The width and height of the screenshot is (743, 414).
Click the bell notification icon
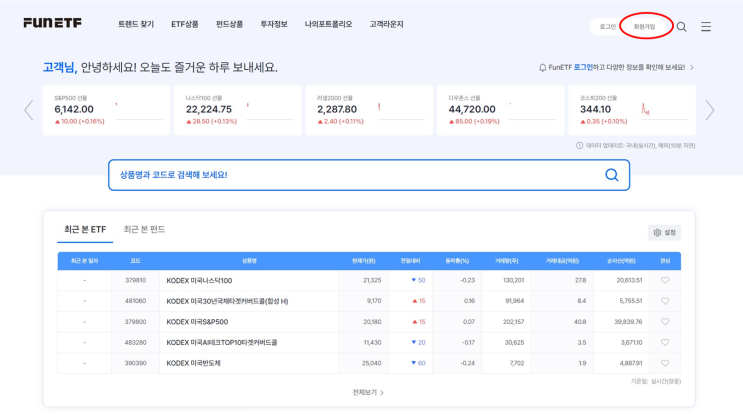click(542, 68)
